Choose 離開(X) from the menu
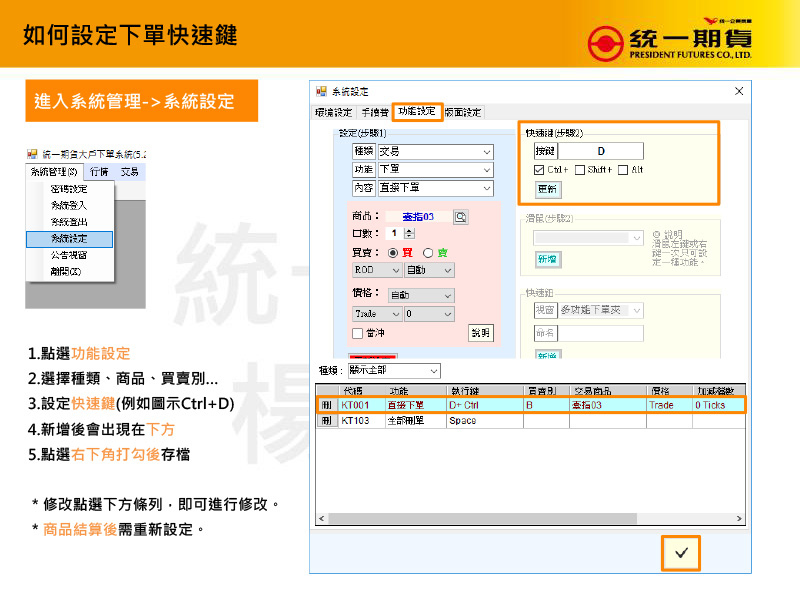Screen dimensions: 800x598 click(66, 271)
